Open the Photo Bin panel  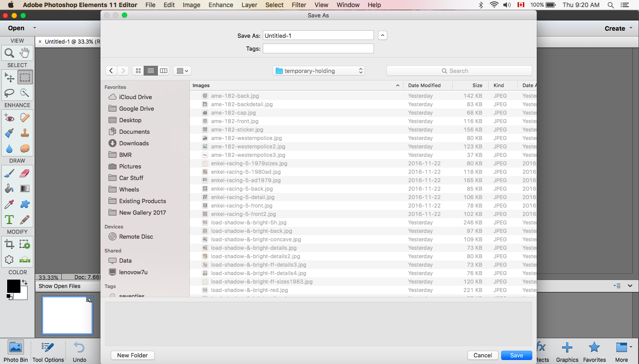point(16,351)
